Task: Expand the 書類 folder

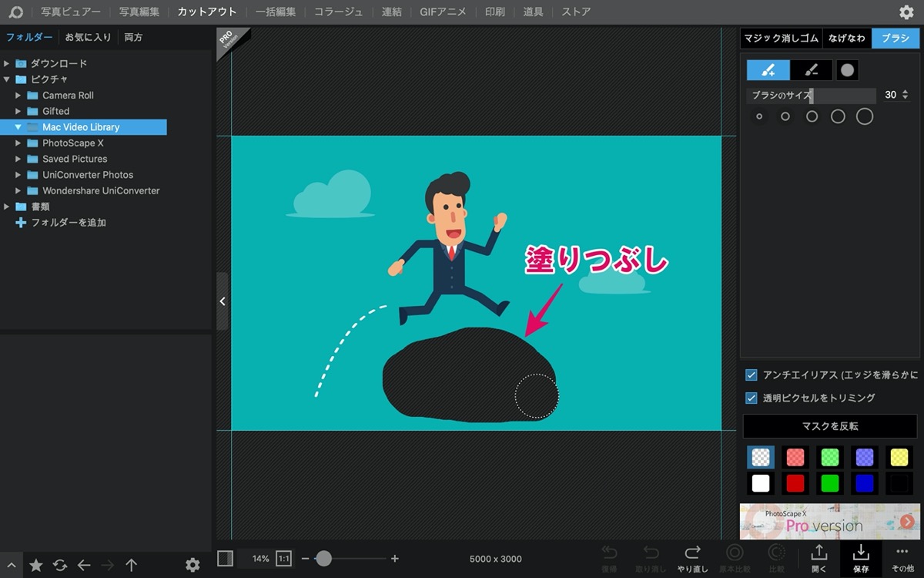Action: (x=7, y=207)
